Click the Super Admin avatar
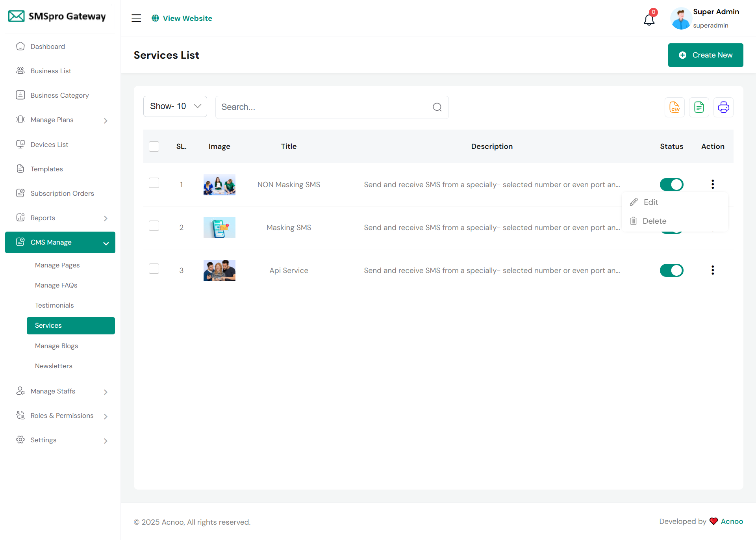This screenshot has height=540, width=756. pos(681,19)
